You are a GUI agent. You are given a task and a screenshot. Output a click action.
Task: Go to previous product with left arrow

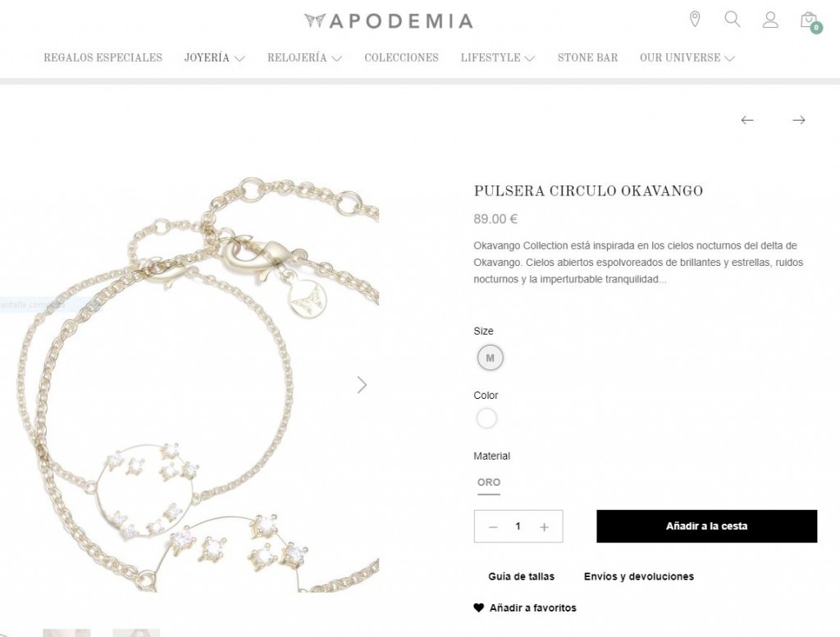747,120
